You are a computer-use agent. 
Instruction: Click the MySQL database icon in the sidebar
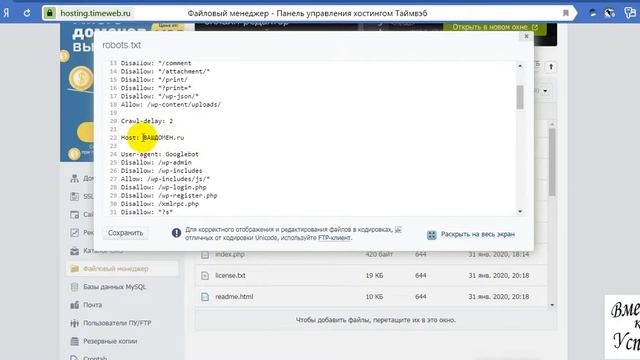tap(74, 287)
